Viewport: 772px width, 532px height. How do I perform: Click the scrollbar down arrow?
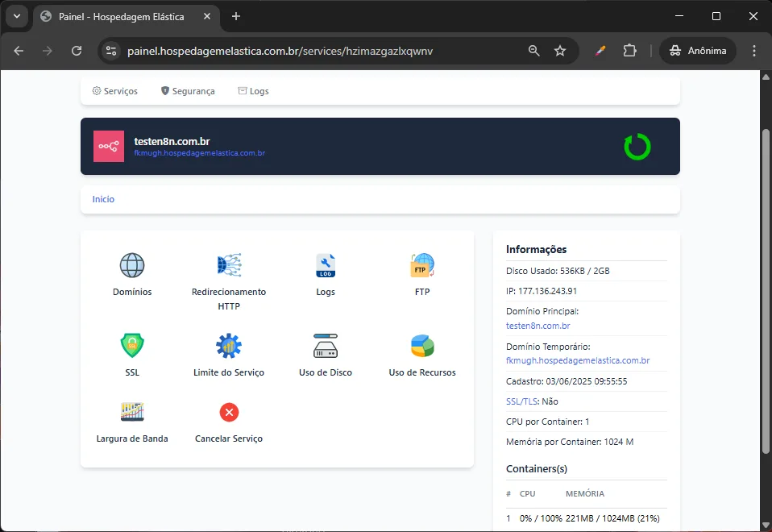[766, 525]
